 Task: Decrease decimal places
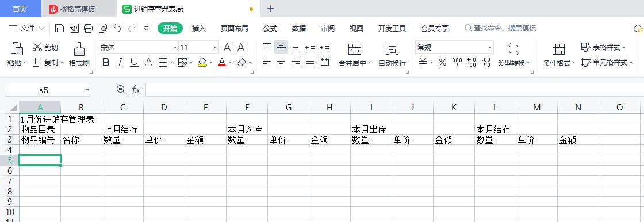tap(486, 63)
